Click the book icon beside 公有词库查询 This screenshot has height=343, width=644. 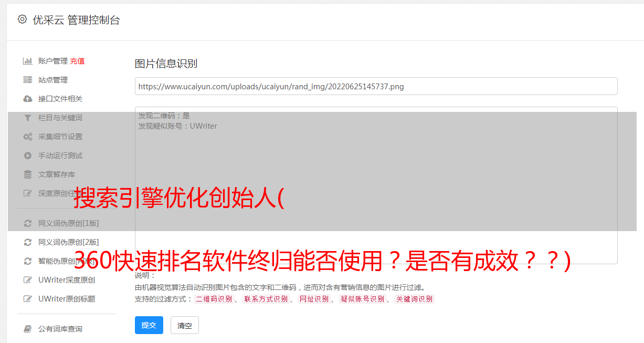[28, 329]
